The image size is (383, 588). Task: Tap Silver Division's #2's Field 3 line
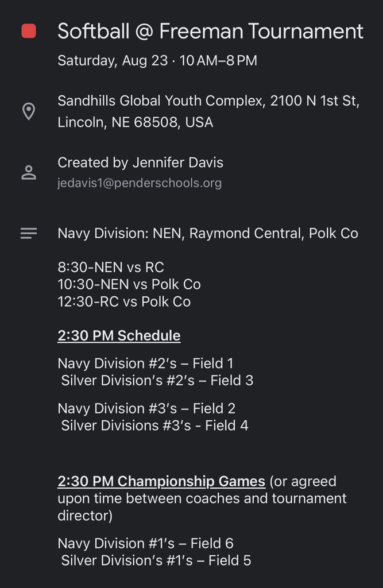pos(157,381)
